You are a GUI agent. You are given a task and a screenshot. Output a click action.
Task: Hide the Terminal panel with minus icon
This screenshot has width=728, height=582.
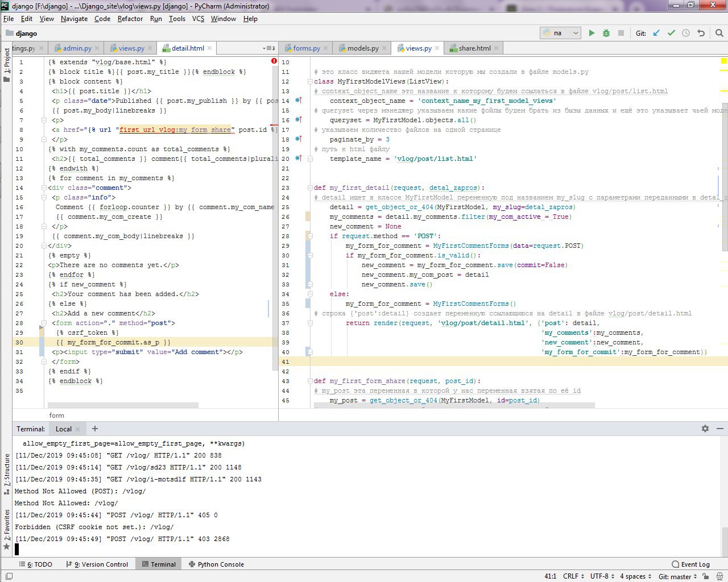(720, 429)
